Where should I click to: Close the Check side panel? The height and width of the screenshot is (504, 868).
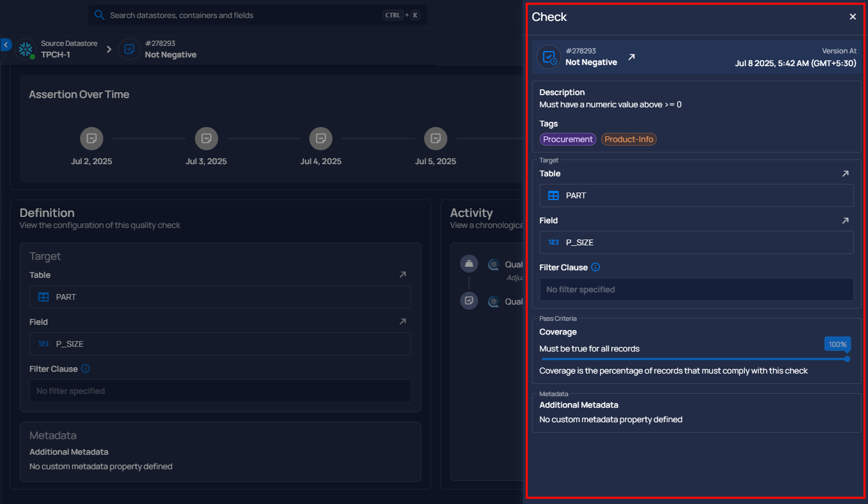pyautogui.click(x=852, y=17)
